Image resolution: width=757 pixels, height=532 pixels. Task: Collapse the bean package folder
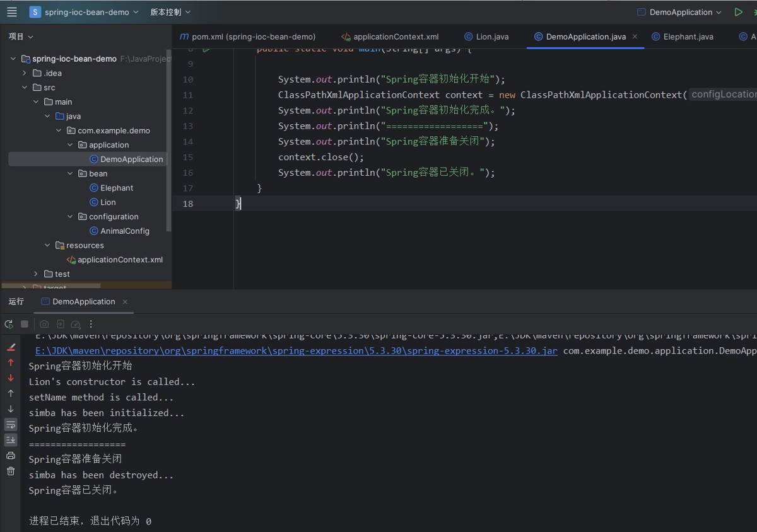(x=71, y=173)
